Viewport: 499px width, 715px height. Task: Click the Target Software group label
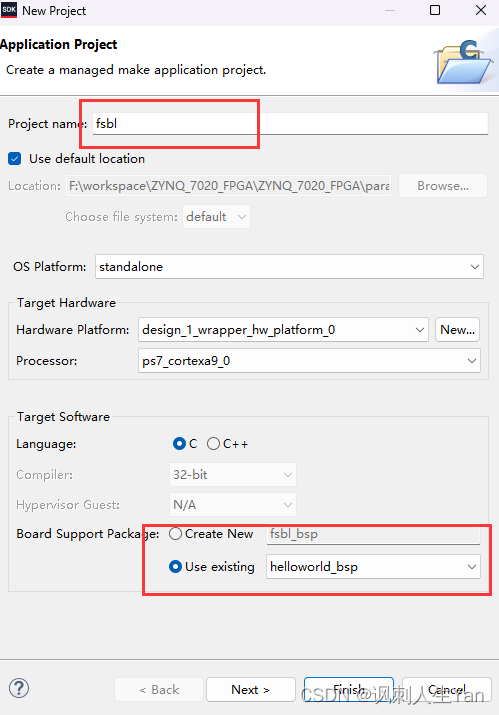(x=63, y=417)
